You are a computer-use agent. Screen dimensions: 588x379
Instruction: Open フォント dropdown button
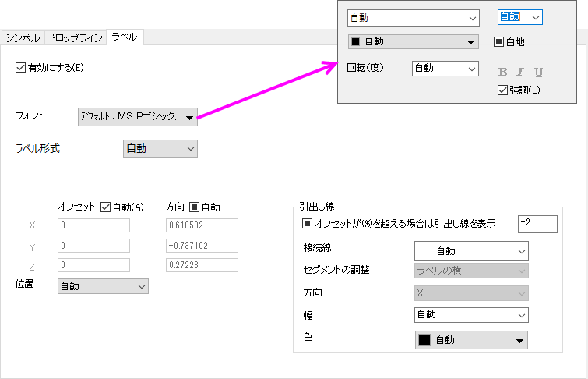coord(138,117)
